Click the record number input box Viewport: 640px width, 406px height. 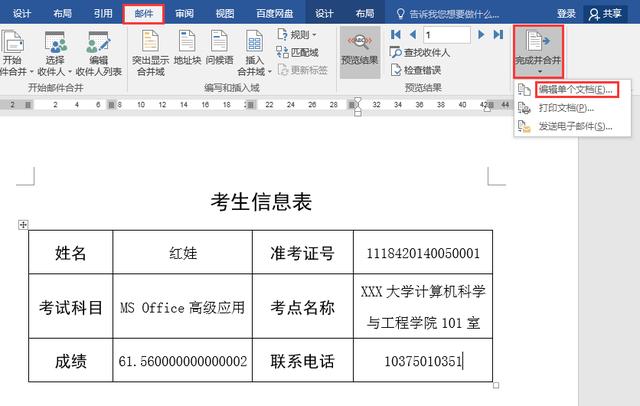[x=446, y=35]
